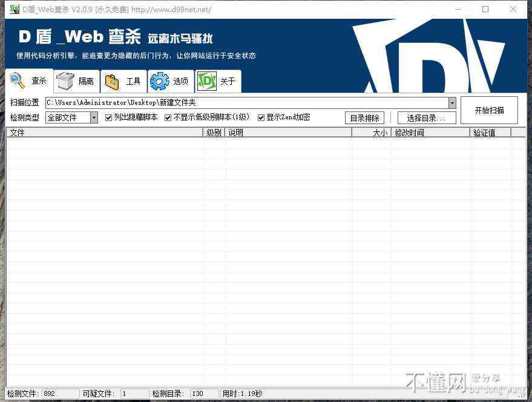Sort by the 修改时间 column header
The image size is (532, 402).
430,133
